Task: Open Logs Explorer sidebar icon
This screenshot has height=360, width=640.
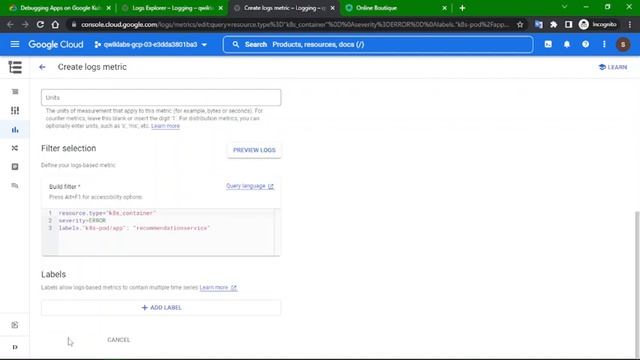Action: pos(15,92)
